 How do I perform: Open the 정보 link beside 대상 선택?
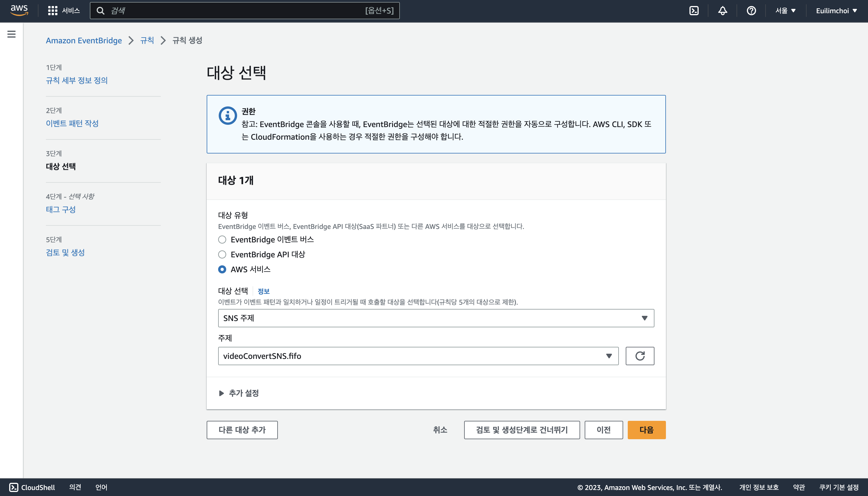[263, 291]
